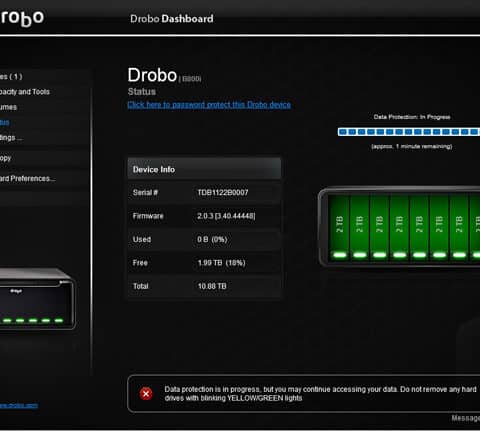Click serial number value TDB1122B0007
Screen dimensions: 480x431
(x=223, y=193)
